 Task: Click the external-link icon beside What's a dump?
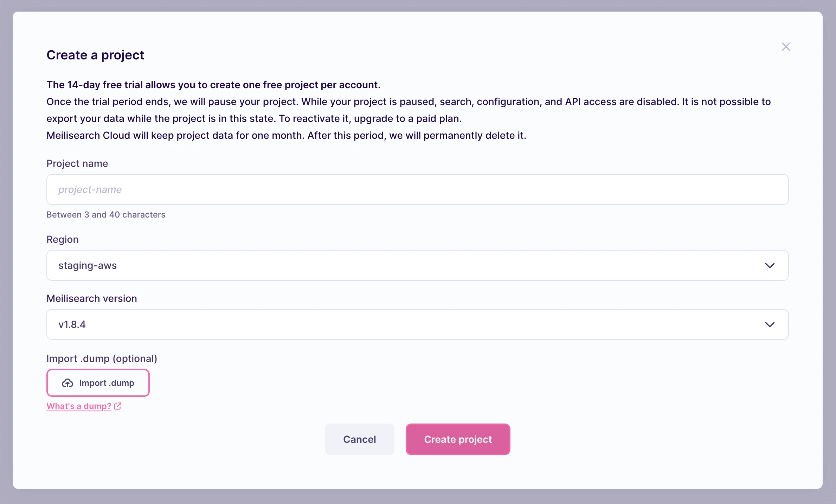click(117, 406)
